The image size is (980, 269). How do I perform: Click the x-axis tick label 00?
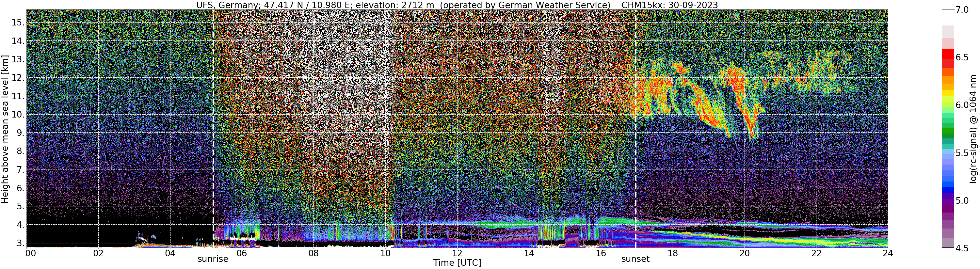click(30, 253)
